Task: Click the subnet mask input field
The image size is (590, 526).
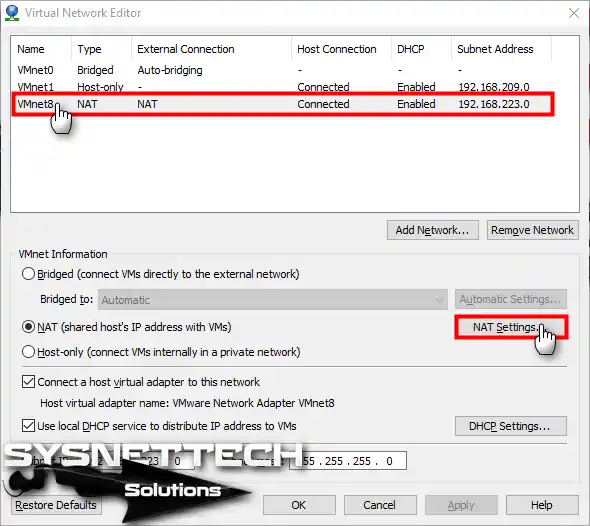Action: [348, 461]
